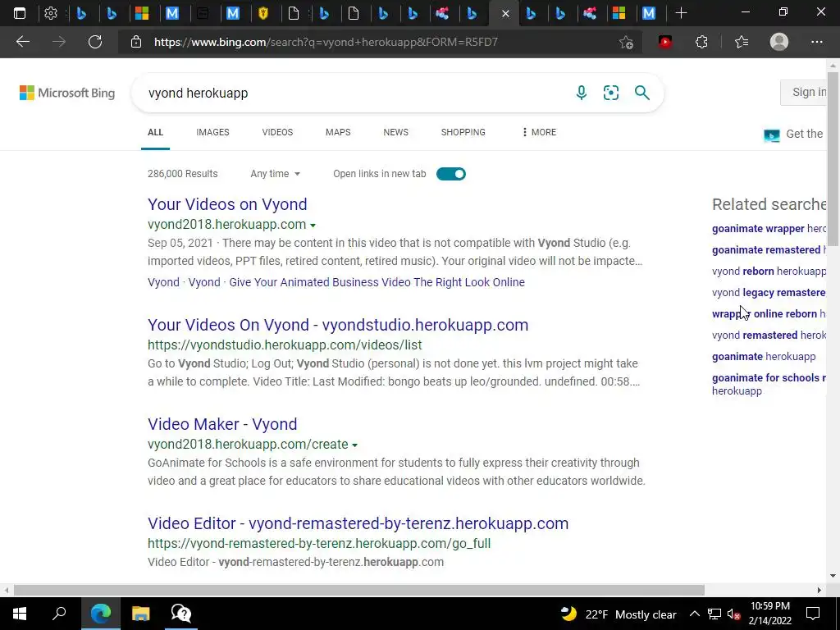
Task: View site information via the lock icon
Action: pos(136,42)
